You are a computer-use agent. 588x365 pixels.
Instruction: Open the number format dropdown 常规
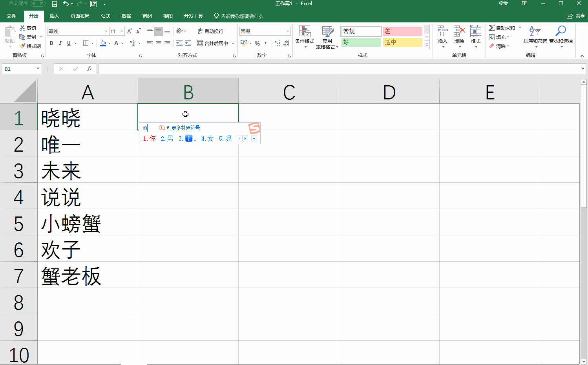pyautogui.click(x=288, y=31)
